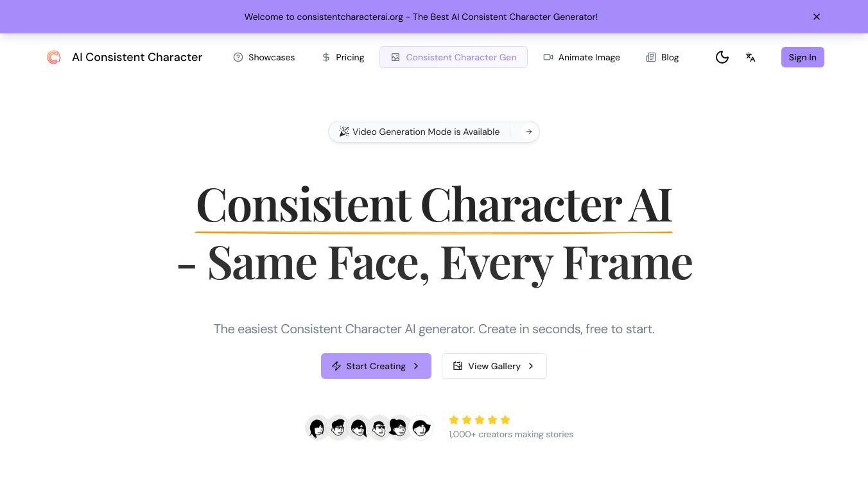Screen dimensions: 868x488
Task: Click the five-star rating display
Action: (x=480, y=419)
